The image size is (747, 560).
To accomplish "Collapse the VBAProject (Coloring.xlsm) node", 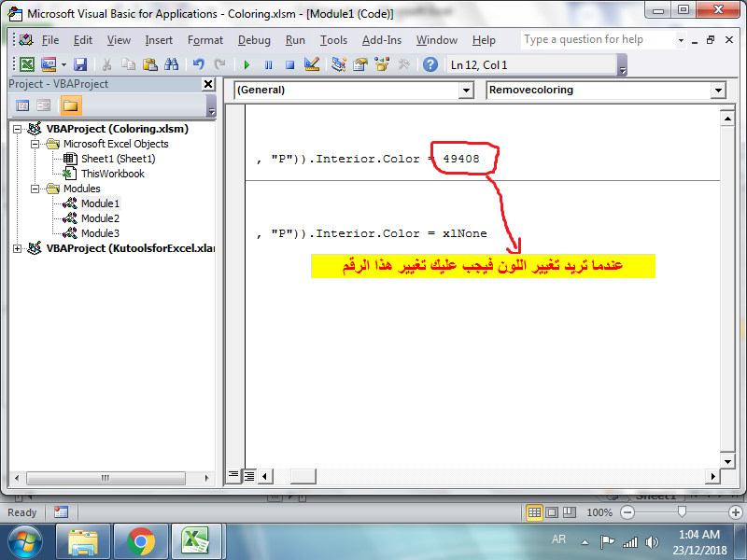I will point(18,129).
